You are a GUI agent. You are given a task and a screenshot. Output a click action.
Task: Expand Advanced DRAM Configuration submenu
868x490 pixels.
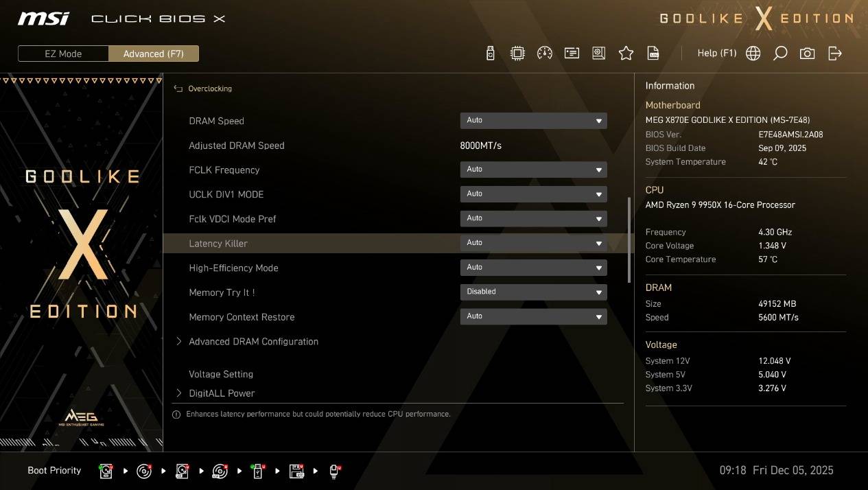(253, 342)
